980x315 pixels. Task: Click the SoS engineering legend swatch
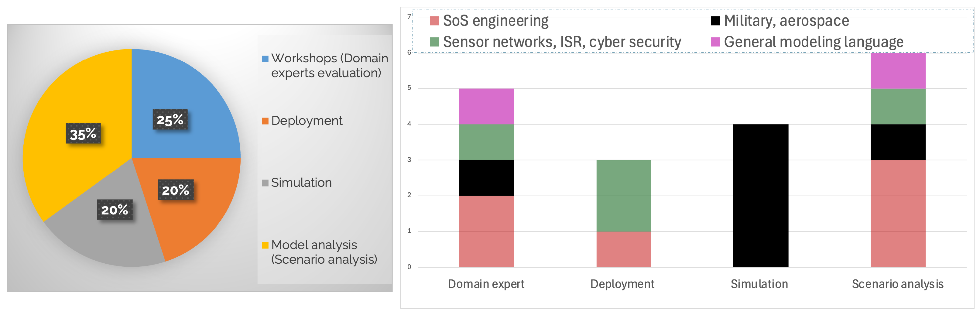[434, 21]
